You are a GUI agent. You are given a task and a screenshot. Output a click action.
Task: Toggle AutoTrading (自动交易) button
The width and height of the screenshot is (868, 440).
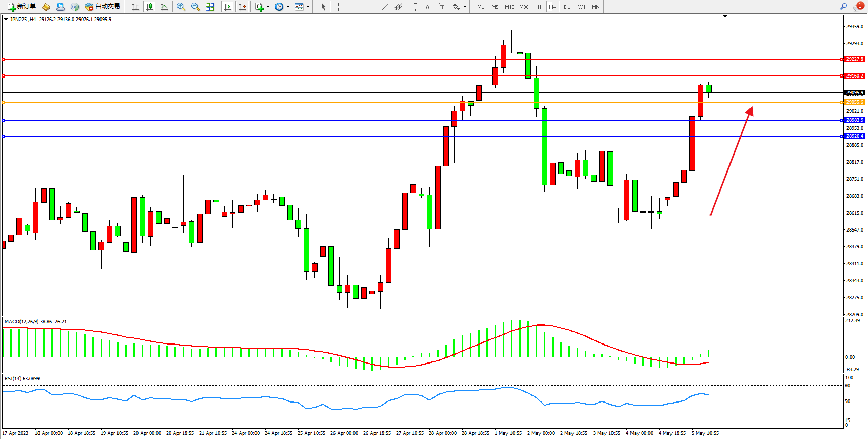(102, 7)
